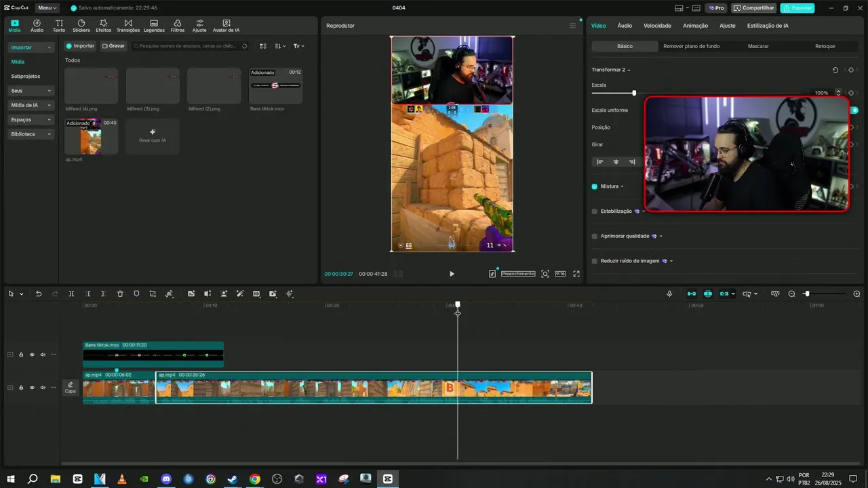Click the Exportar button
The width and height of the screenshot is (868, 488).
797,8
